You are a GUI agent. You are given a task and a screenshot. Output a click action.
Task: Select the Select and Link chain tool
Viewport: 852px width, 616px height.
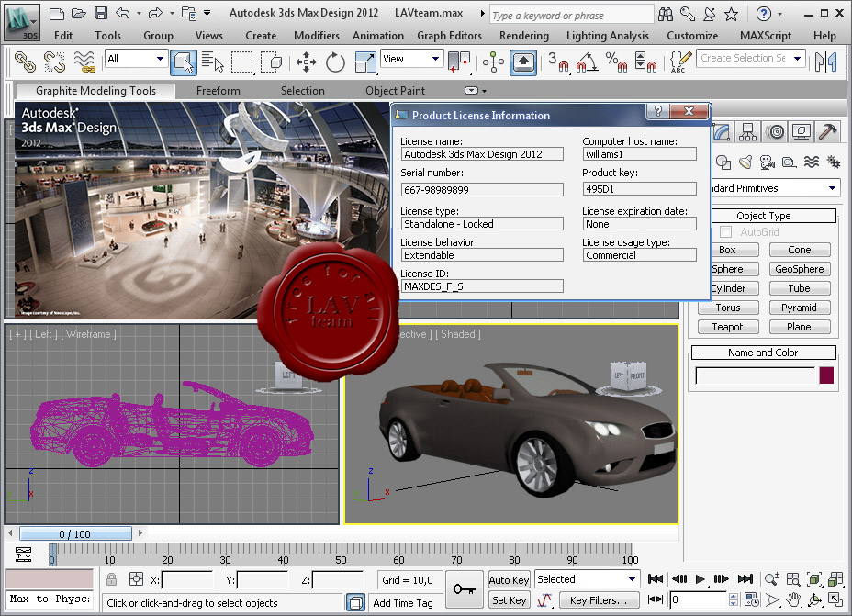[x=25, y=62]
